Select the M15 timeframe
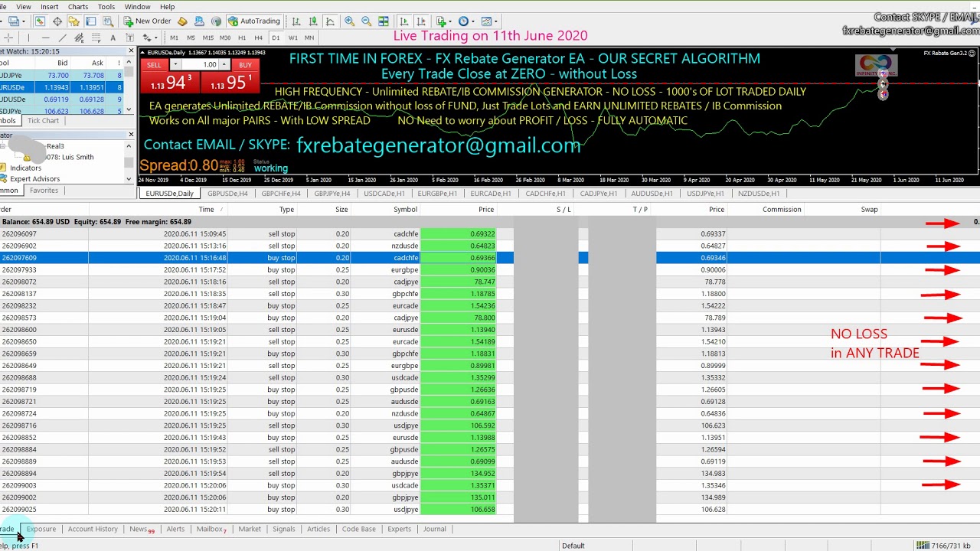This screenshot has height=551, width=980. pyautogui.click(x=207, y=37)
